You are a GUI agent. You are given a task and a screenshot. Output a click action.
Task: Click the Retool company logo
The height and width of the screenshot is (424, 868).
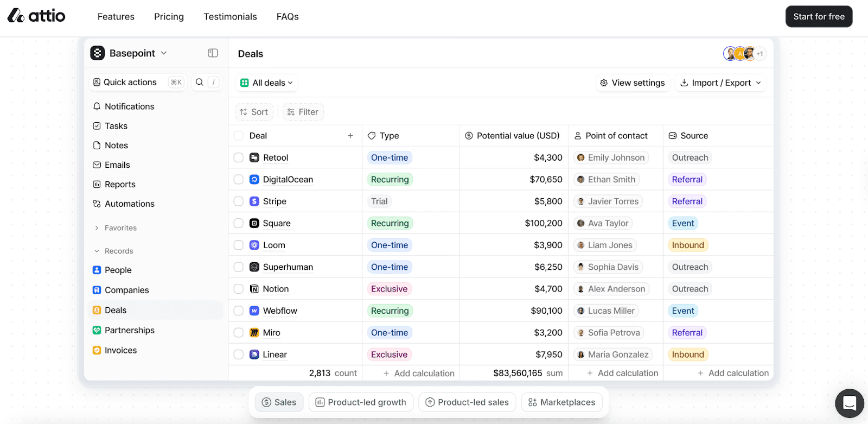[254, 157]
